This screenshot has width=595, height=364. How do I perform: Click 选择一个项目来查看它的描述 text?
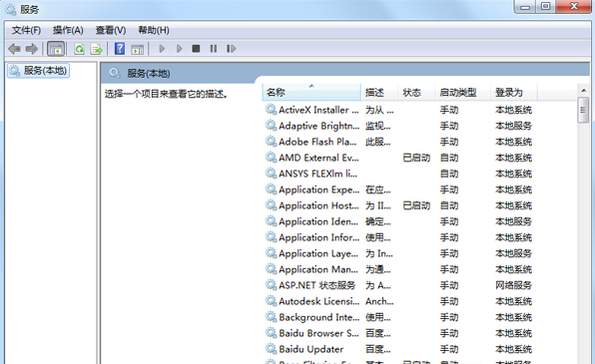point(166,94)
